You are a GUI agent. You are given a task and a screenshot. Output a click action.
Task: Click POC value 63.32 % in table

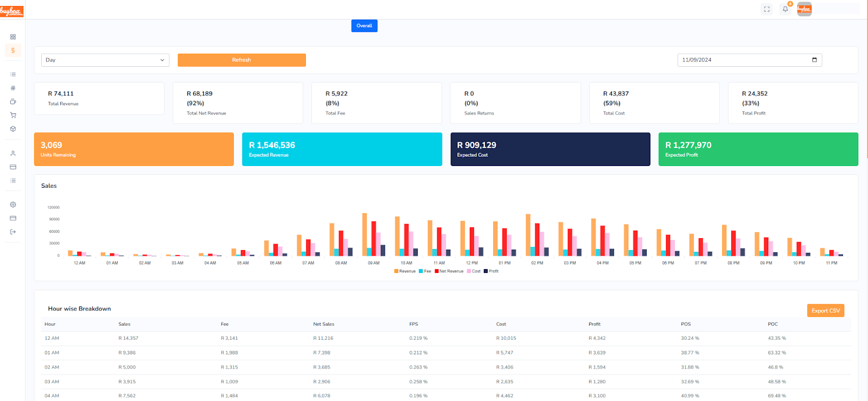(777, 353)
